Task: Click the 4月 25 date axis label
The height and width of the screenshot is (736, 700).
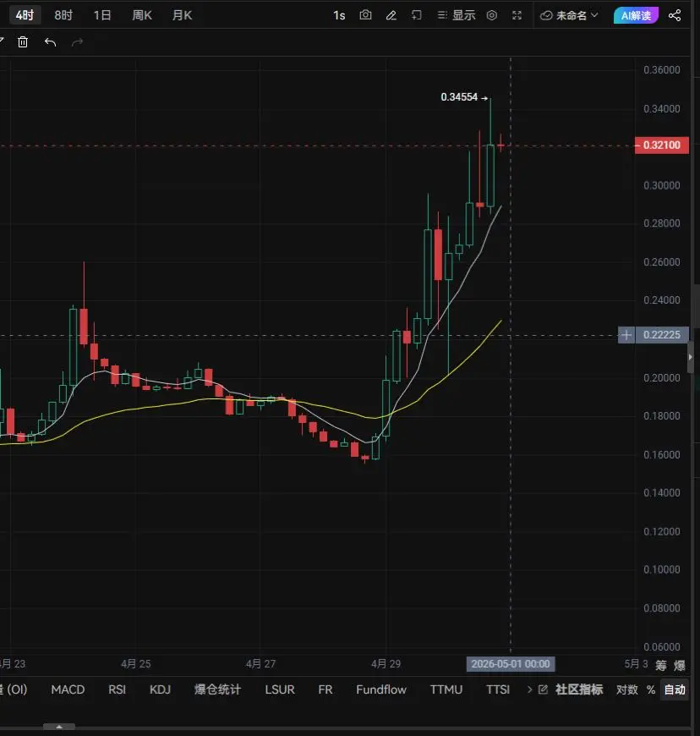Action: click(135, 664)
